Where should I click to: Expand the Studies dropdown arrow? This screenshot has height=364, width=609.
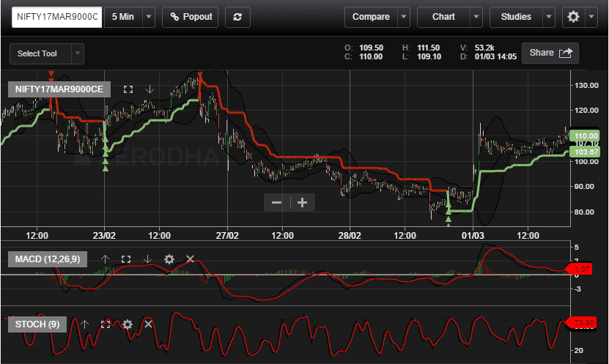pyautogui.click(x=549, y=17)
